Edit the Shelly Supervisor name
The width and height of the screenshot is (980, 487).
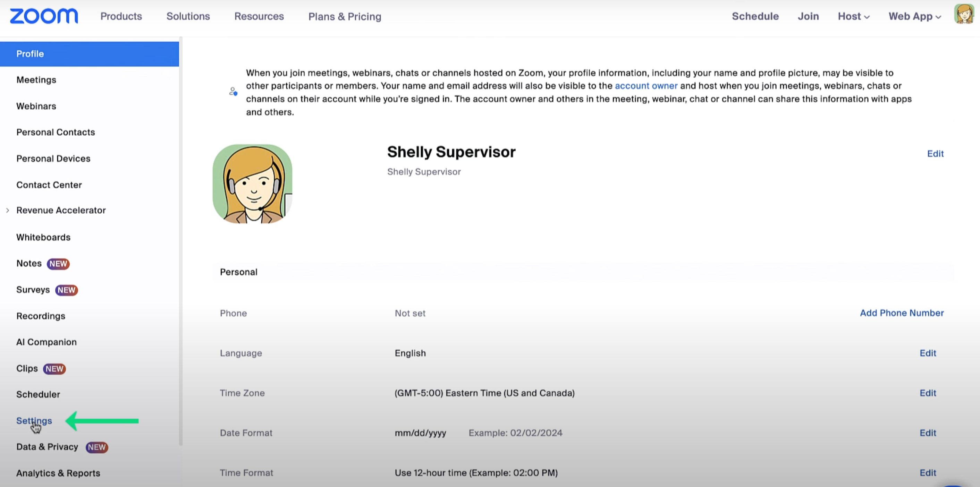[935, 154]
